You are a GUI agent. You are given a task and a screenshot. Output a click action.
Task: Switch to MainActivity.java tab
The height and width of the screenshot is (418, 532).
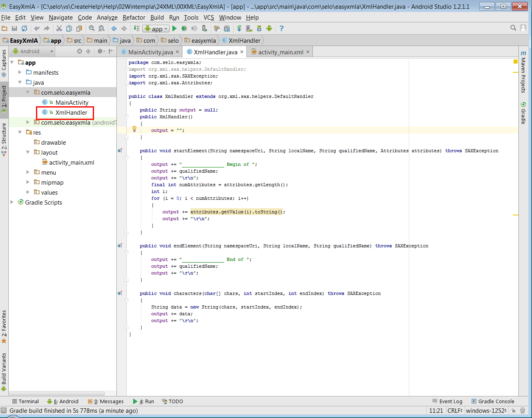click(x=150, y=52)
